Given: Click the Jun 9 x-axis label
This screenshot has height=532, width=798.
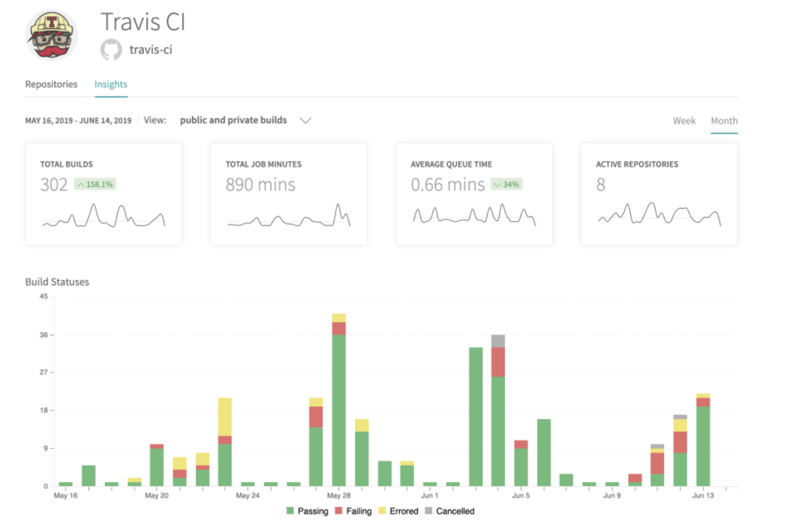Looking at the screenshot, I should [612, 495].
